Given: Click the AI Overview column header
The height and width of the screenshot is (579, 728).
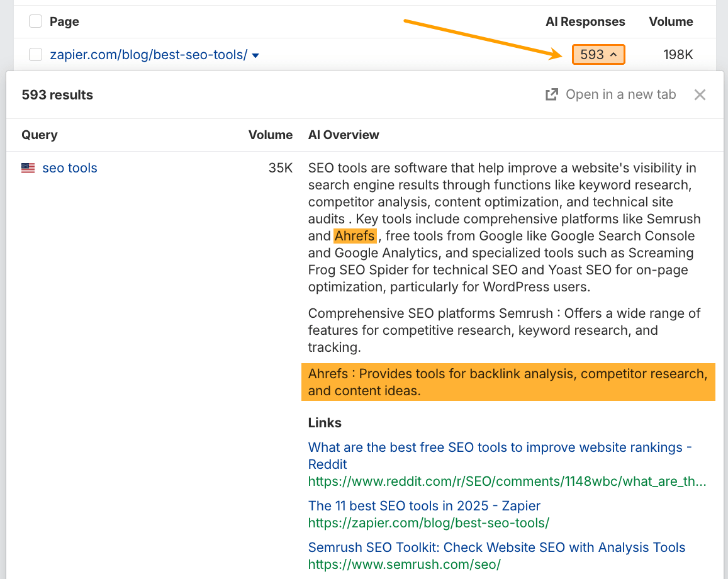Looking at the screenshot, I should (x=344, y=135).
